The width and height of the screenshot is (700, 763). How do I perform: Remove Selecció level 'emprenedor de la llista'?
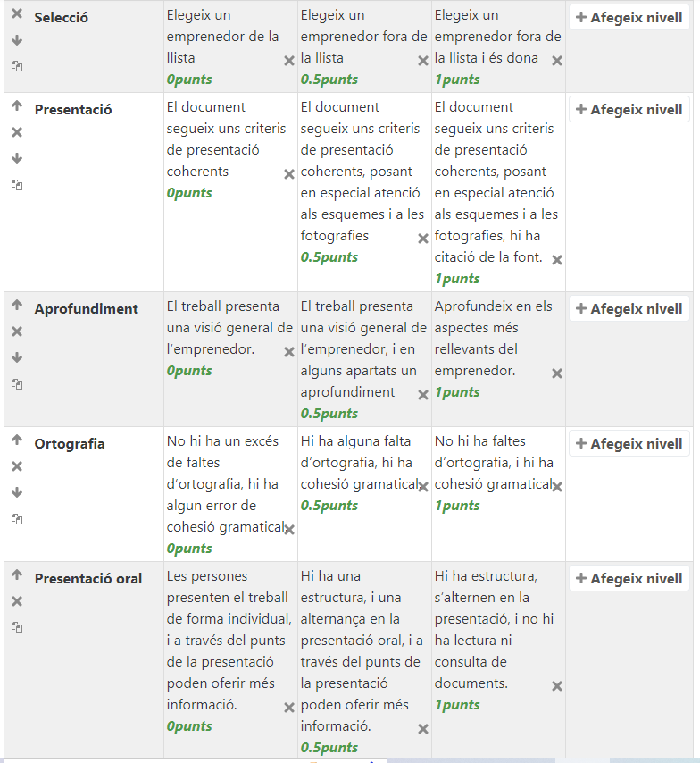289,61
